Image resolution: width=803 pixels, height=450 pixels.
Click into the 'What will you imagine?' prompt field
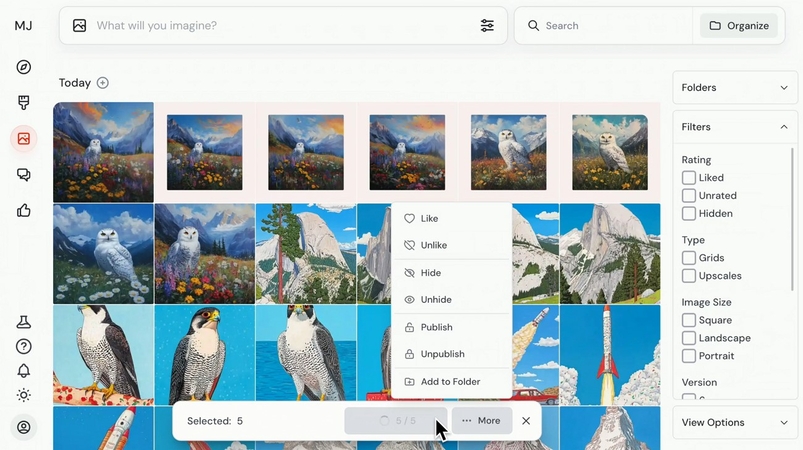point(283,26)
